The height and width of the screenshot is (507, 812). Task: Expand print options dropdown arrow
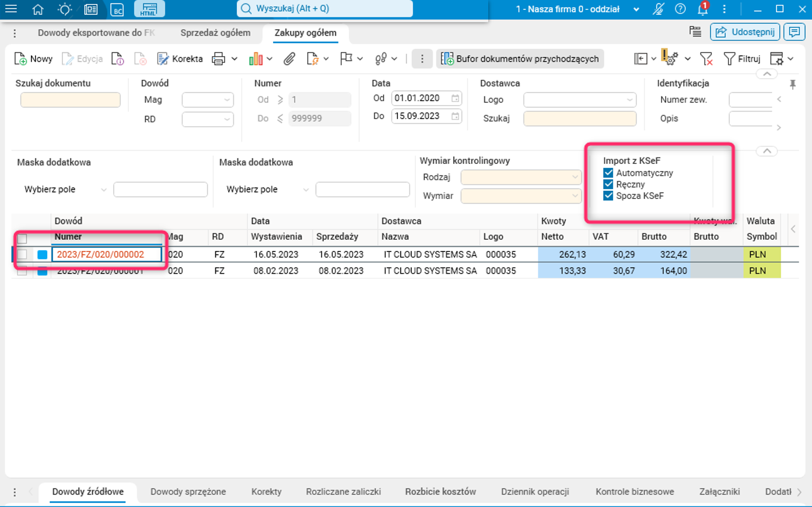click(235, 59)
